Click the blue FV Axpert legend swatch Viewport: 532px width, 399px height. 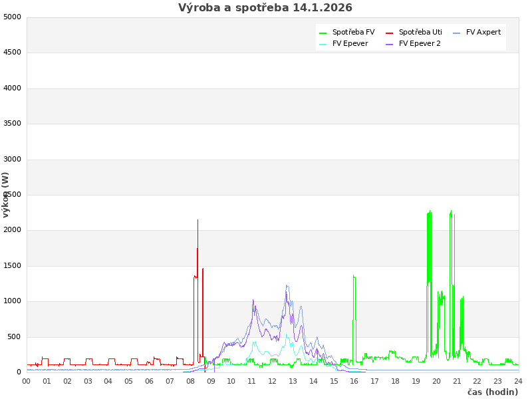pos(457,33)
